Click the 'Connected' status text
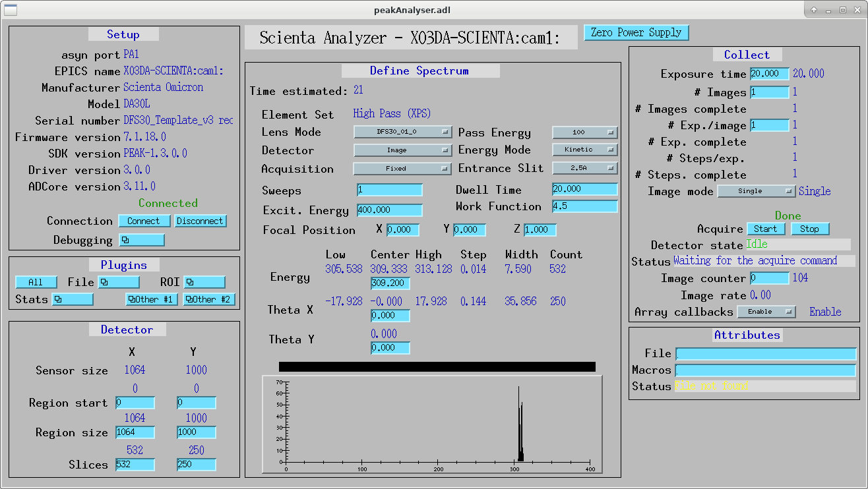This screenshot has width=868, height=489. coord(168,203)
